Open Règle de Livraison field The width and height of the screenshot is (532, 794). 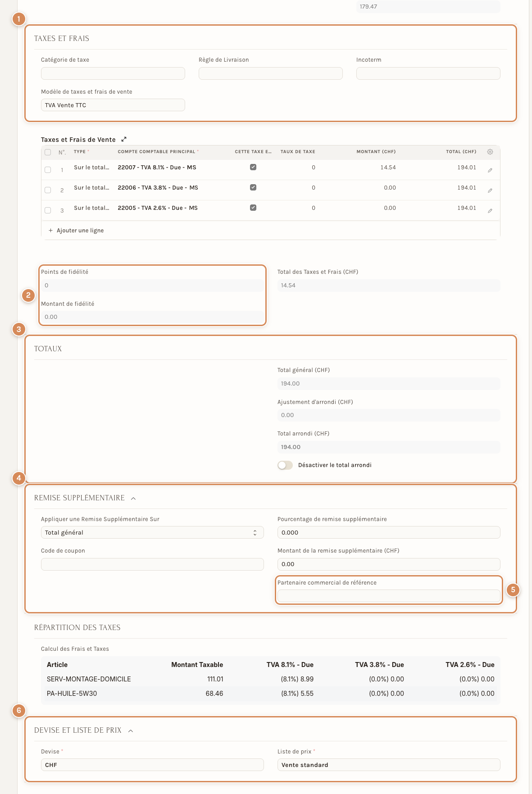[x=271, y=73]
